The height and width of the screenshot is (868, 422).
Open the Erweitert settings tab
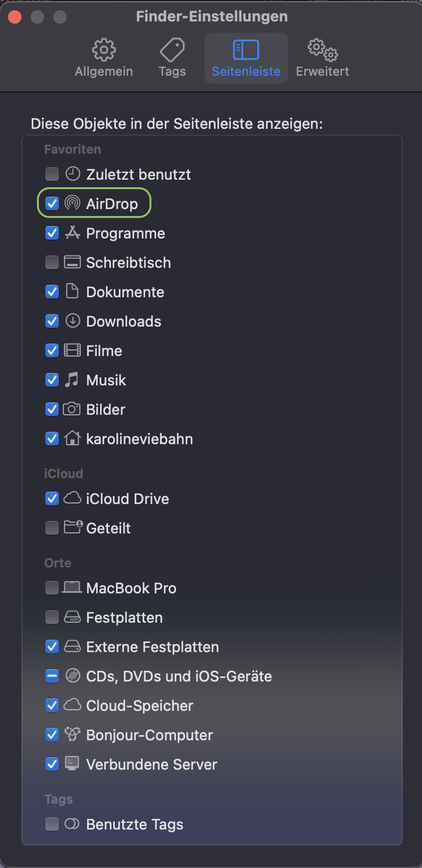pos(322,58)
